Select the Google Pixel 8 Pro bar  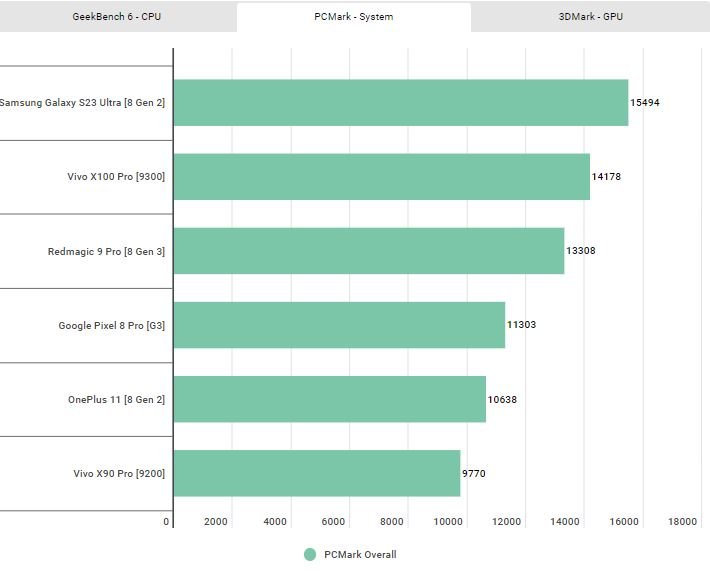[339, 325]
